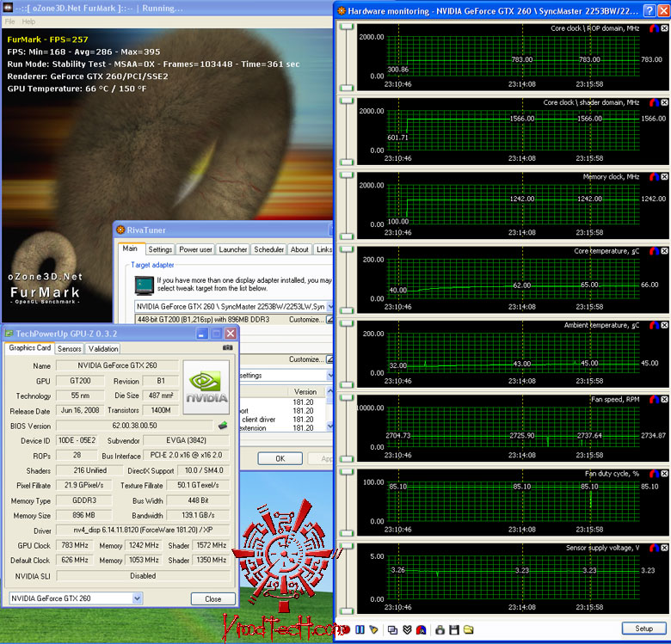Close the Core clock shader domain graph
The image size is (671, 644).
click(664, 102)
